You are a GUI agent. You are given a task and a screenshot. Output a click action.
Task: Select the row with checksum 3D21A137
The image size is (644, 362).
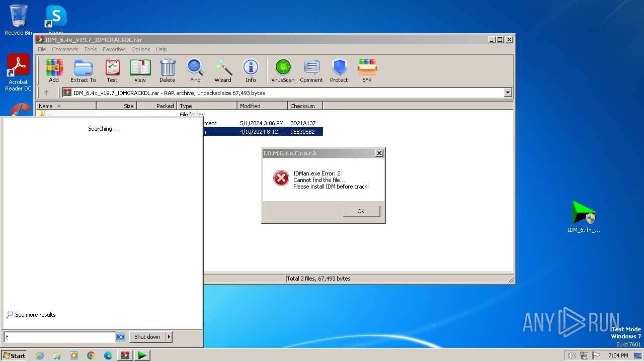click(263, 123)
